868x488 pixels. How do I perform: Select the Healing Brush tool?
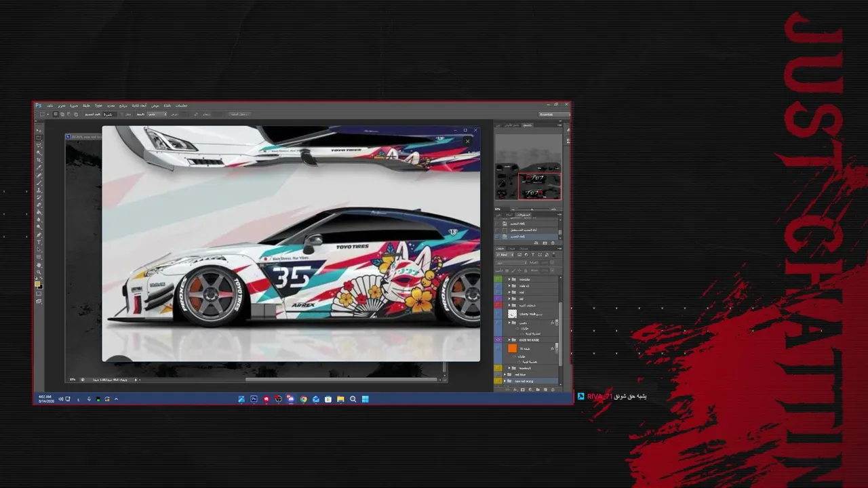click(39, 176)
